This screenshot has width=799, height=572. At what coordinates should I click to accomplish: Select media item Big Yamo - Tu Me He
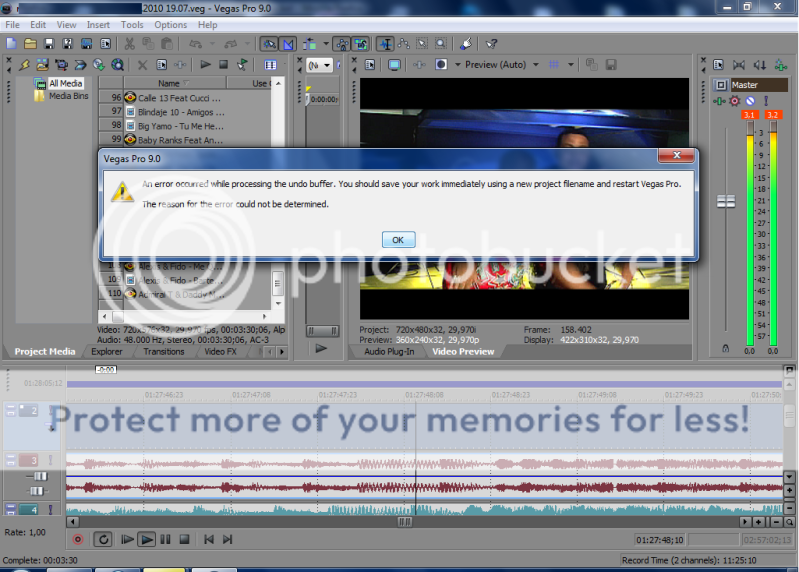pos(180,126)
